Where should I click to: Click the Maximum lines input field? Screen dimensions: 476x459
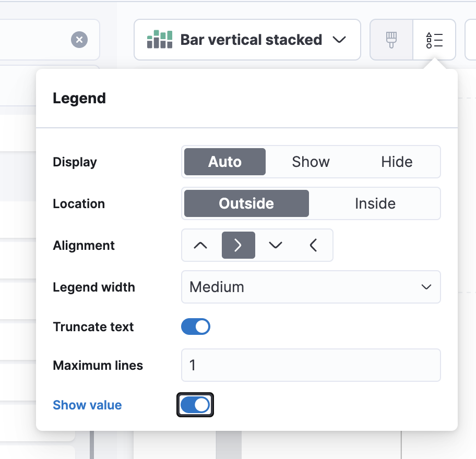[x=311, y=365]
